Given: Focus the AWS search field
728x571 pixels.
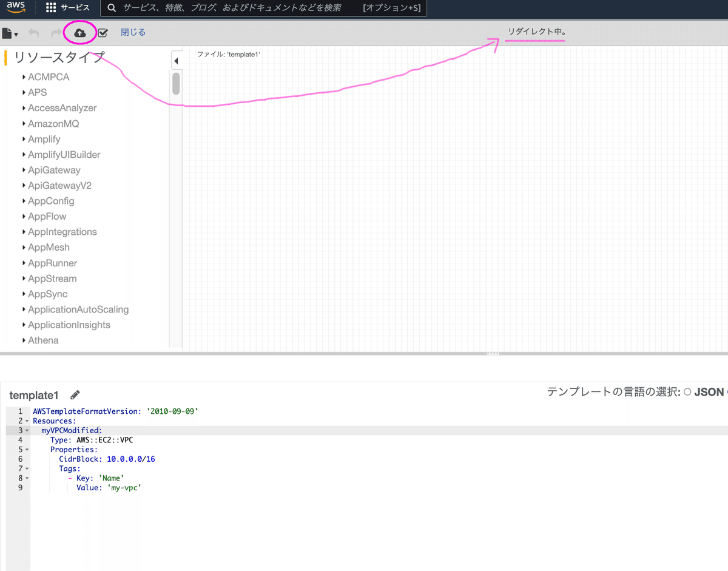Looking at the screenshot, I should (x=263, y=8).
